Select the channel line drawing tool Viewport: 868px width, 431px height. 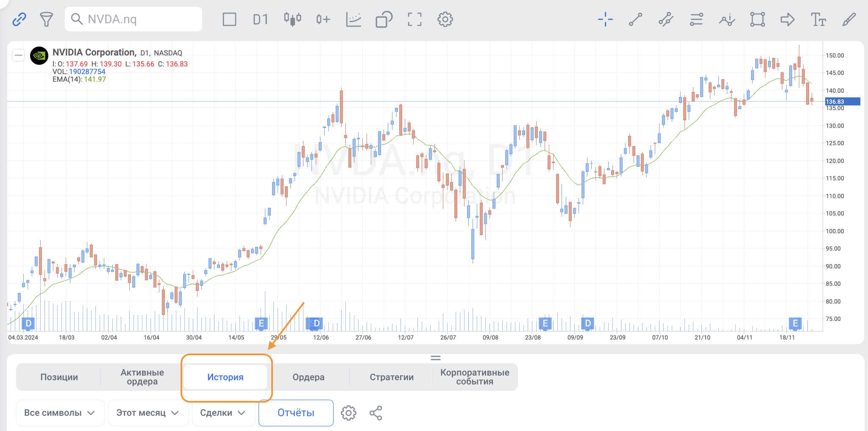(666, 19)
